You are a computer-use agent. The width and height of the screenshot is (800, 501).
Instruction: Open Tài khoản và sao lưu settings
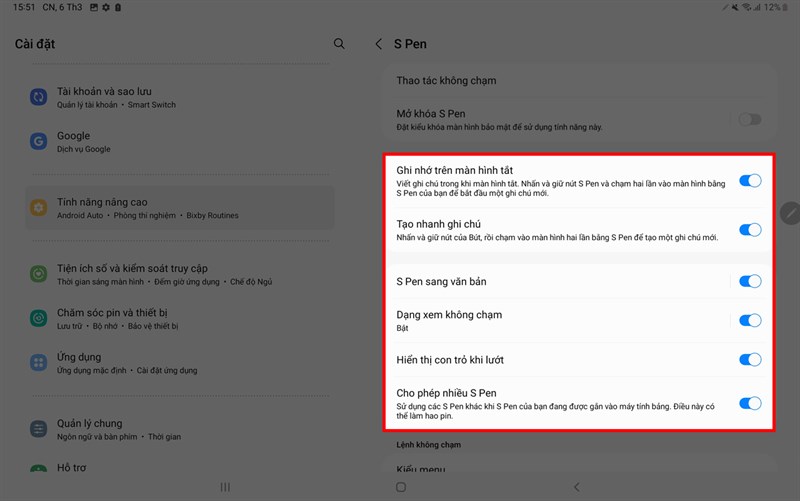(180, 97)
